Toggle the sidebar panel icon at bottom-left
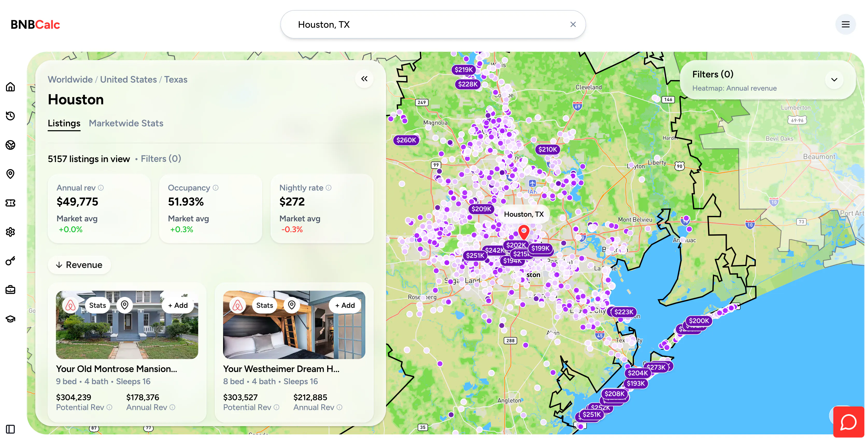This screenshot has width=868, height=438. pyautogui.click(x=10, y=429)
